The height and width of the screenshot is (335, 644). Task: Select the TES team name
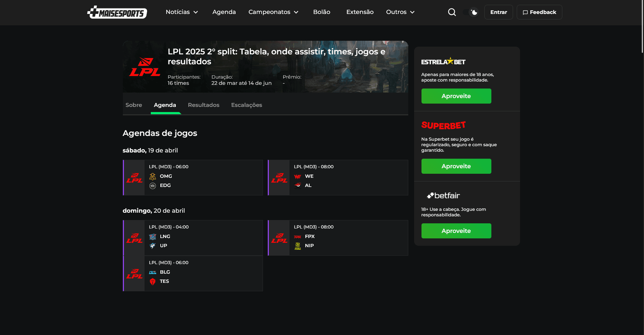pos(164,281)
